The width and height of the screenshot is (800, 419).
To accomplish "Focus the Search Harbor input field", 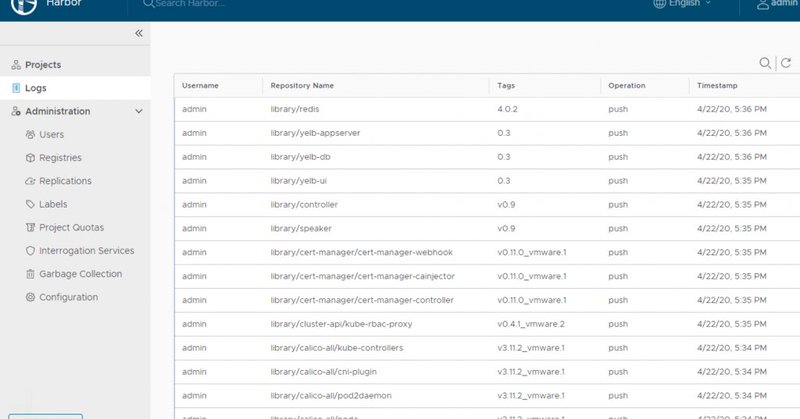I will 190,4.
